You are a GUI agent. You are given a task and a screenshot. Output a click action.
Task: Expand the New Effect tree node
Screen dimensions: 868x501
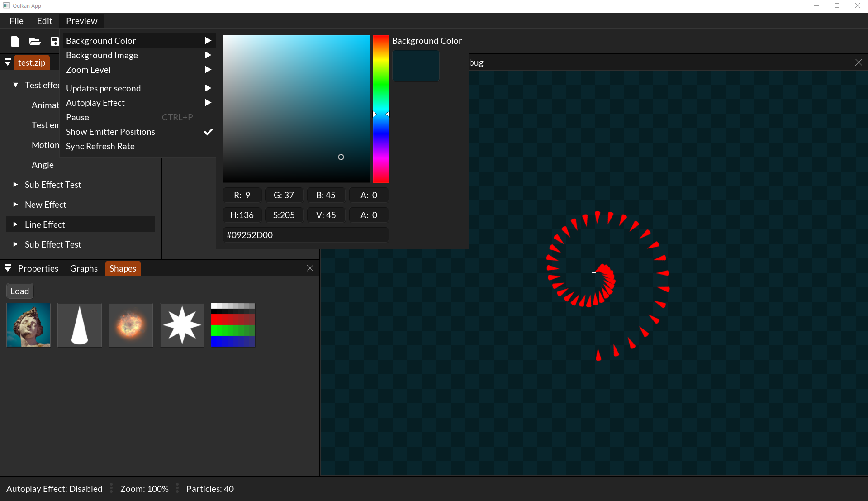point(15,205)
